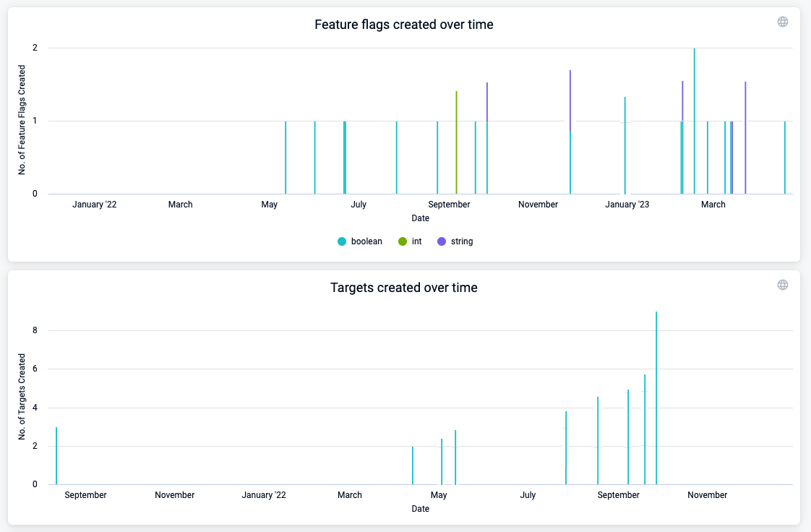Screen dimensions: 811x532
Task: Click the January '23 axis tick label
Action: click(x=627, y=205)
